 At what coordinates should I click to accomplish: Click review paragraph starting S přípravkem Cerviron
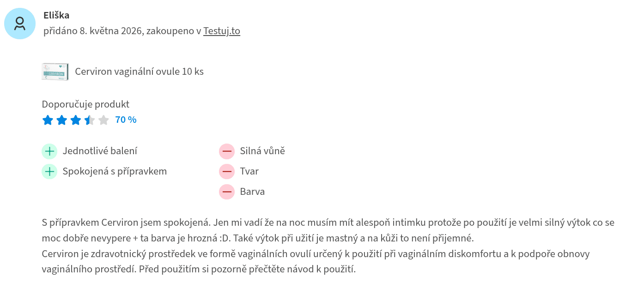click(x=328, y=230)
